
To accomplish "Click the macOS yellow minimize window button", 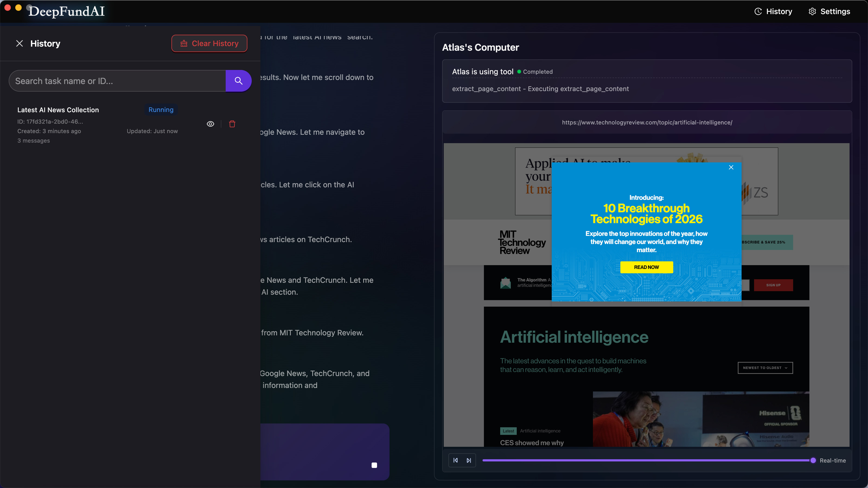I will coord(18,7).
